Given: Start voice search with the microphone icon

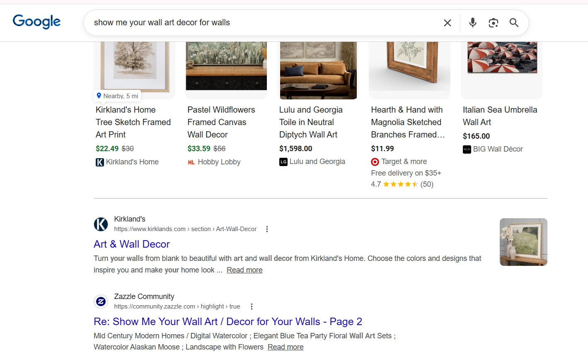Looking at the screenshot, I should (473, 23).
